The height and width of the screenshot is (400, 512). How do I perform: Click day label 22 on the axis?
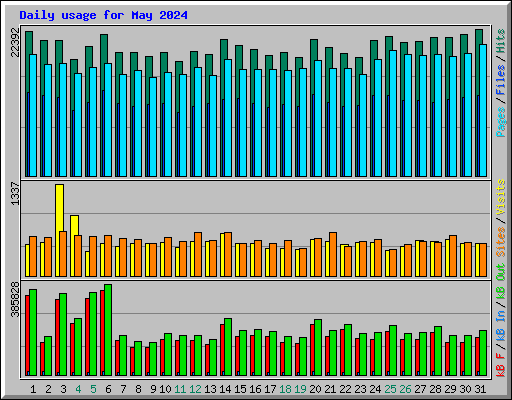coord(345,389)
